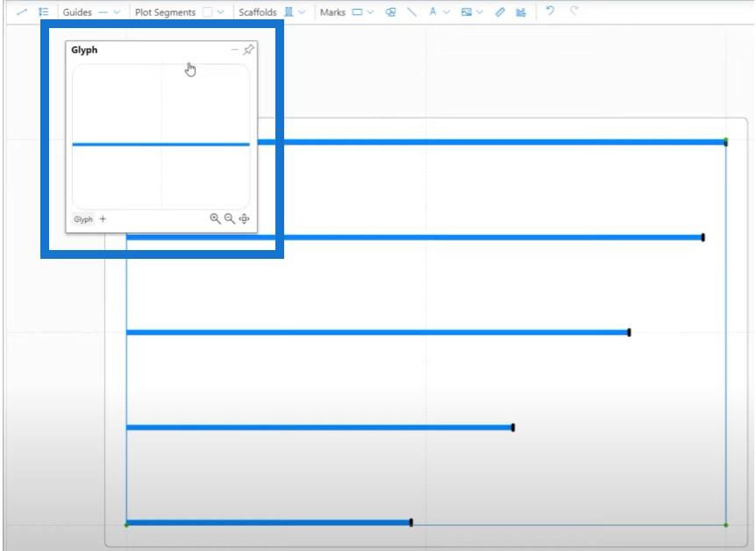This screenshot has width=756, height=551.
Task: Select the Text mark tool
Action: click(x=432, y=11)
